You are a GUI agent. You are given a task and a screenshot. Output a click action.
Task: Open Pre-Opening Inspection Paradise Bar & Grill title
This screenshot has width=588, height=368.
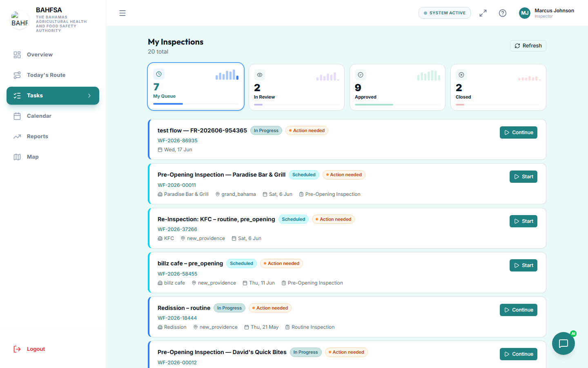click(222, 175)
